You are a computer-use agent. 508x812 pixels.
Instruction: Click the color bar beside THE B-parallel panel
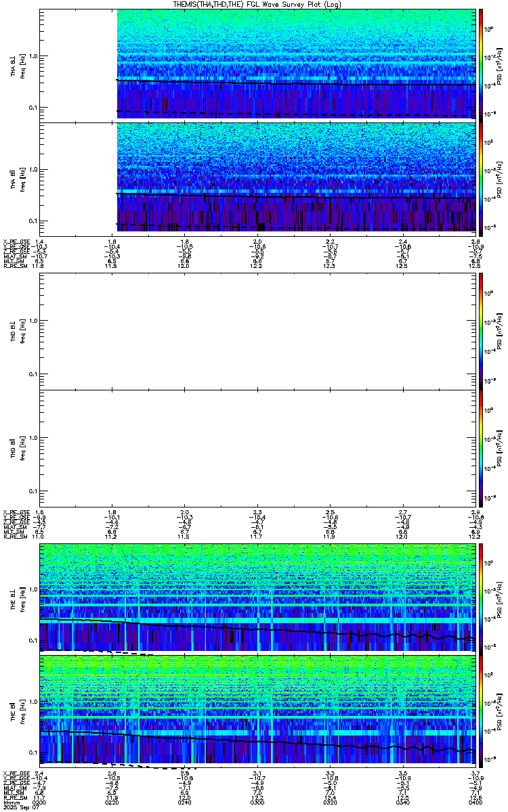[x=481, y=711]
